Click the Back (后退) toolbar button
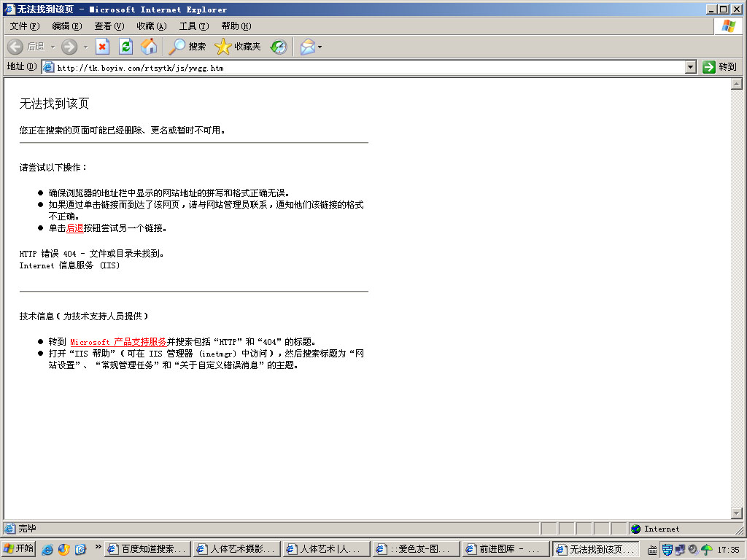 26,47
